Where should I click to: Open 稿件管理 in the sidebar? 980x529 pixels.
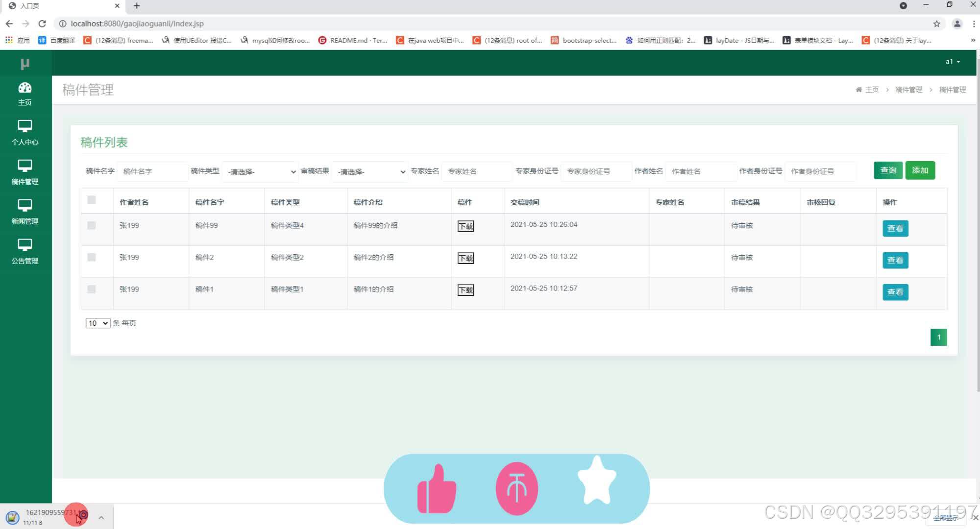(25, 172)
